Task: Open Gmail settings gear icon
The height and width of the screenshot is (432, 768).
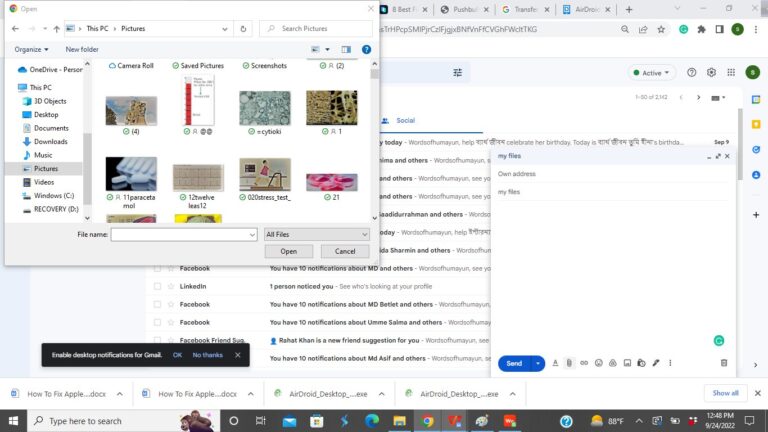Action: click(711, 72)
